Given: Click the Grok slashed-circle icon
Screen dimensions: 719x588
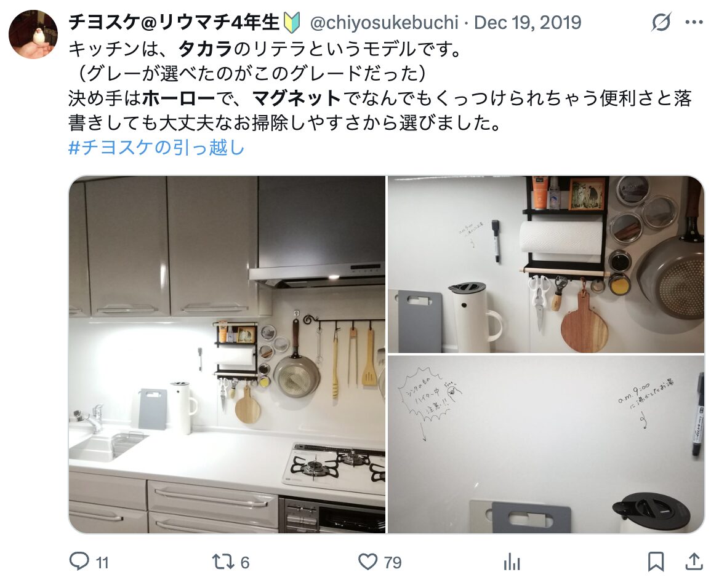Looking at the screenshot, I should tap(661, 22).
